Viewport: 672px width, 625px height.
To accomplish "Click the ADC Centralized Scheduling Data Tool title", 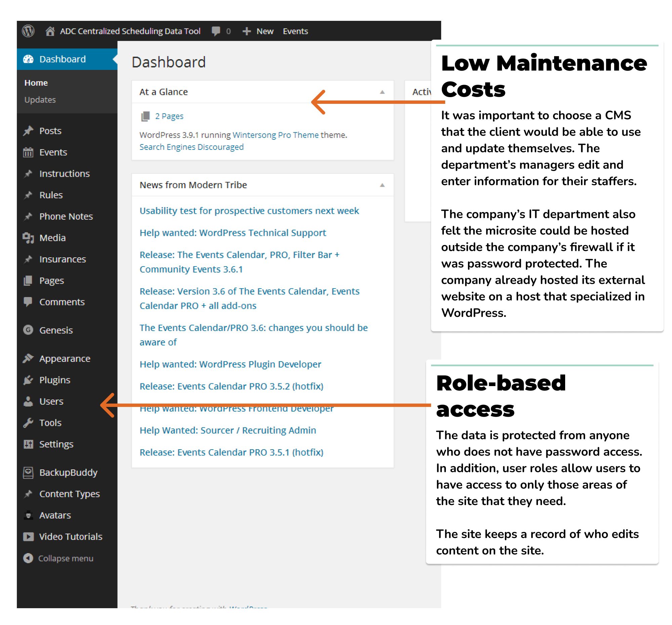I will point(130,32).
